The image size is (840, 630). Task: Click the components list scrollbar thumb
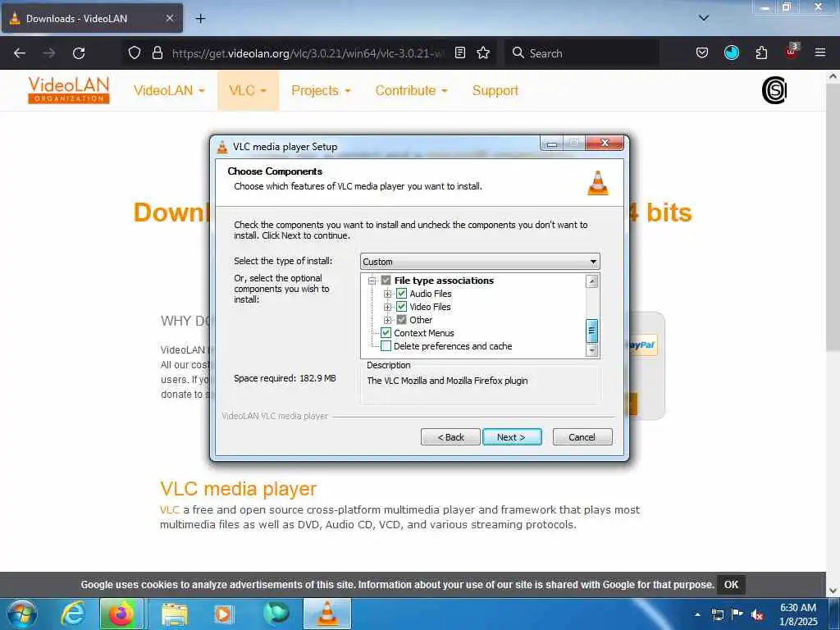591,331
